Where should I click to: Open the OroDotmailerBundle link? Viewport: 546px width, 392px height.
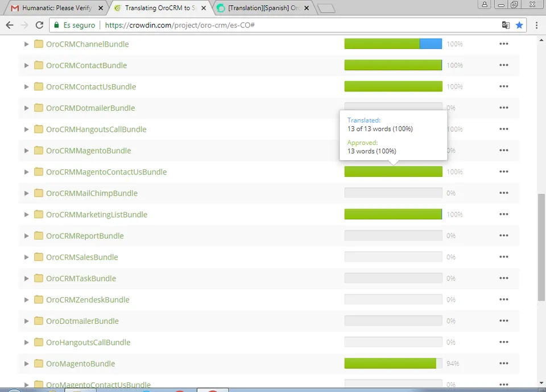tap(82, 321)
